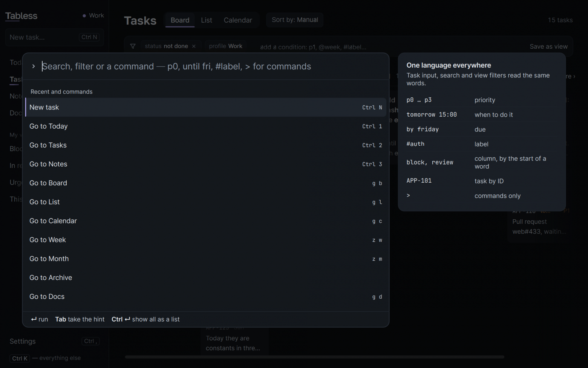Choose Go to Calendar command
This screenshot has width=588, height=368.
pos(206,221)
